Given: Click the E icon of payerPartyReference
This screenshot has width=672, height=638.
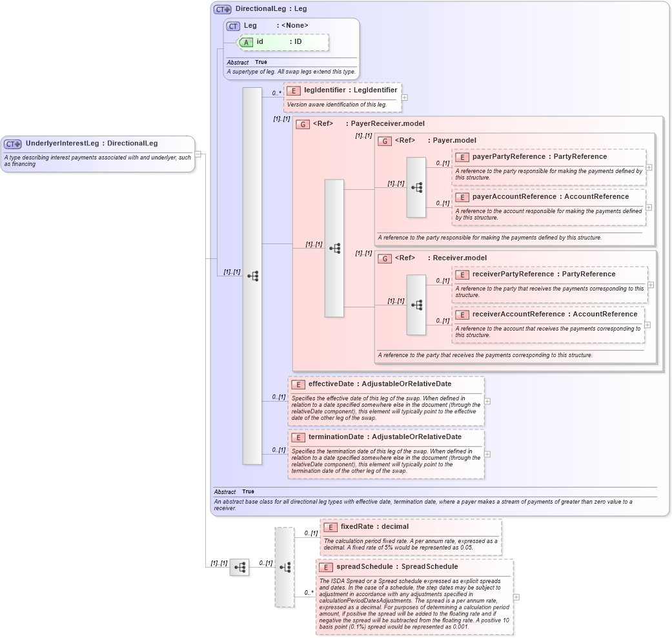Looking at the screenshot, I should click(462, 156).
